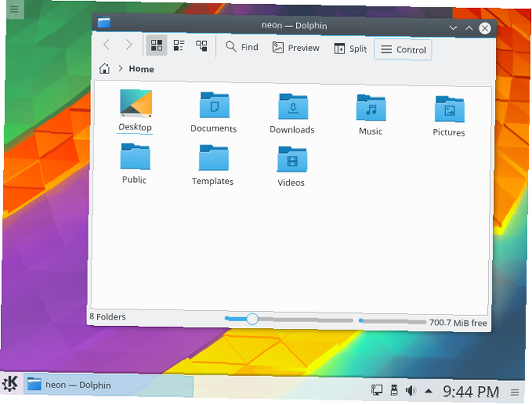Click the 9:44 PM clock
Image resolution: width=532 pixels, height=405 pixels.
pyautogui.click(x=471, y=392)
